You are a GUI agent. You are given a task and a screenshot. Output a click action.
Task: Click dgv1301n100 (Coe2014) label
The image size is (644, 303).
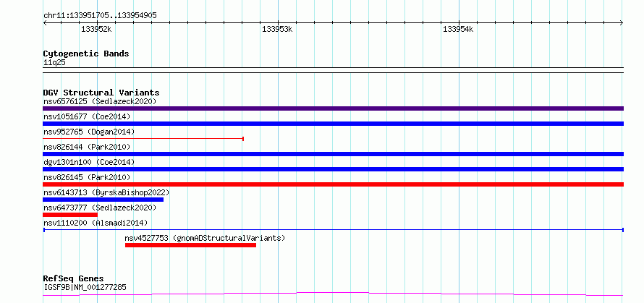[x=89, y=162]
